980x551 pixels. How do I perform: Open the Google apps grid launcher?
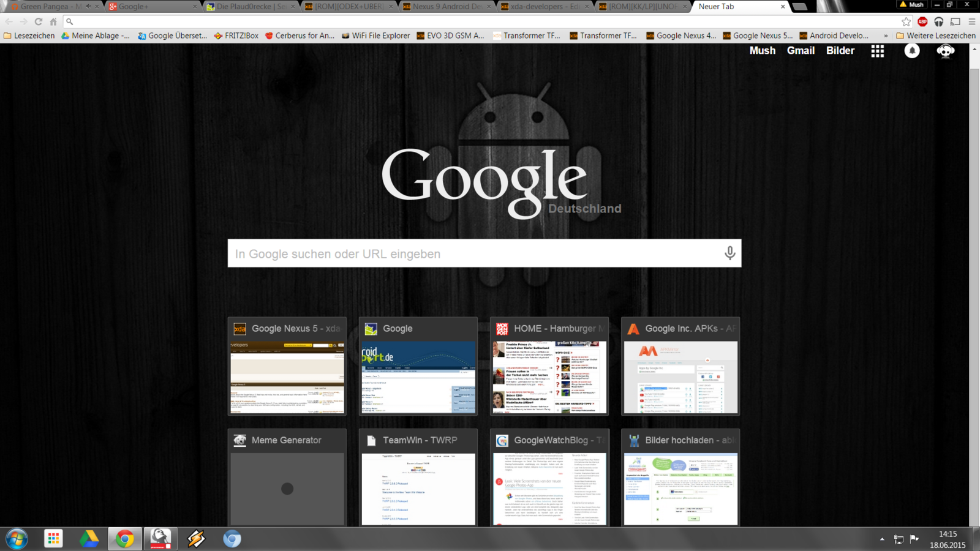pos(877,51)
